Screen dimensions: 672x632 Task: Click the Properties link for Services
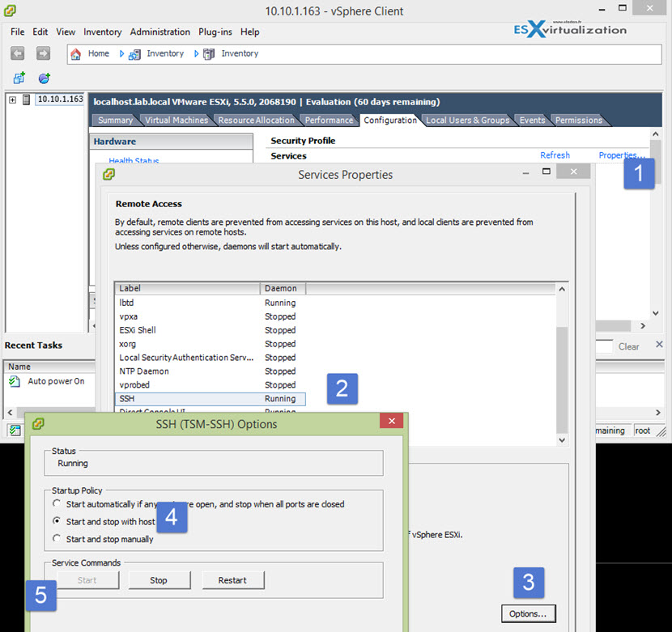click(x=620, y=155)
